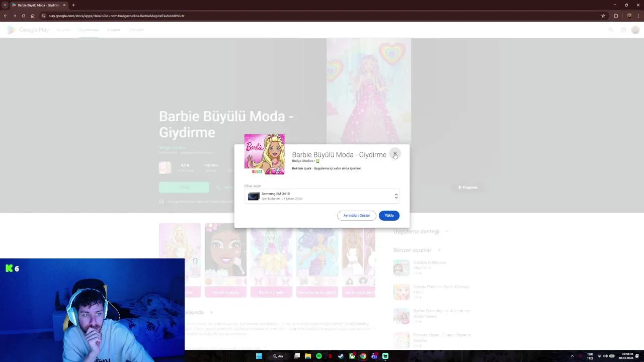Open the browser home page
This screenshot has height=362, width=644.
pyautogui.click(x=33, y=16)
